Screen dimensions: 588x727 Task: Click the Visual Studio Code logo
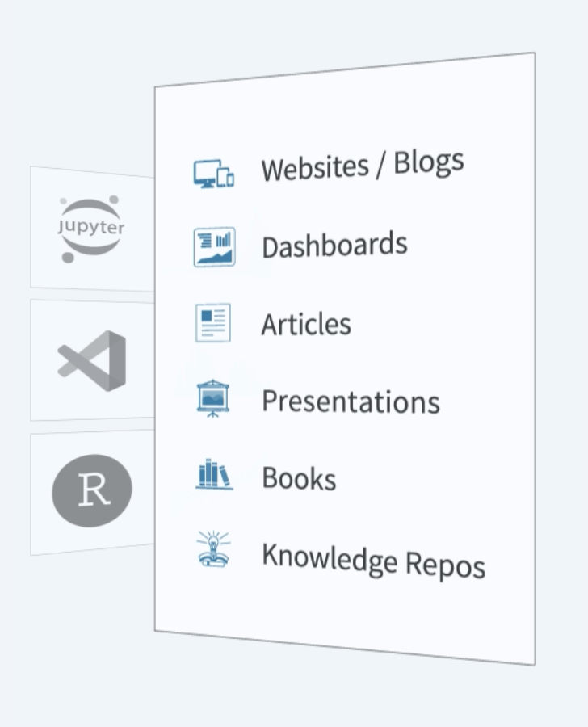tap(92, 360)
